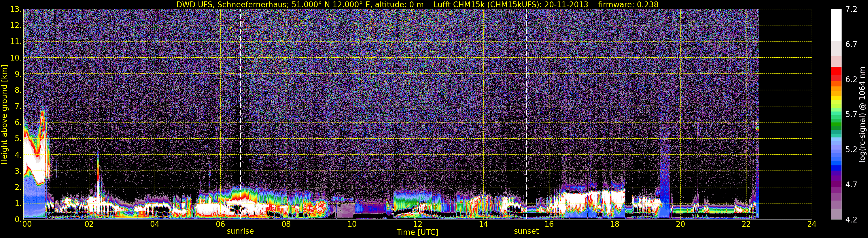Click the white top segment of the colorbar
Screen dimensions: 868x238
836,25
